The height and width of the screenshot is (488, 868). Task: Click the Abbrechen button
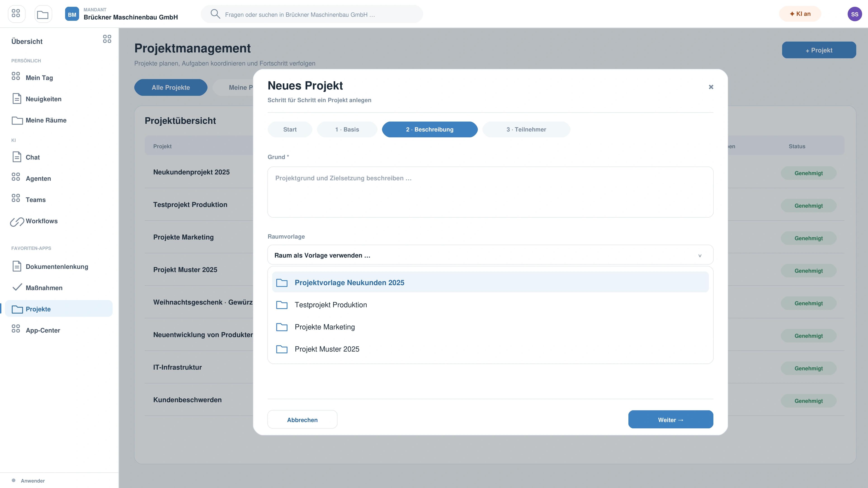pyautogui.click(x=302, y=419)
